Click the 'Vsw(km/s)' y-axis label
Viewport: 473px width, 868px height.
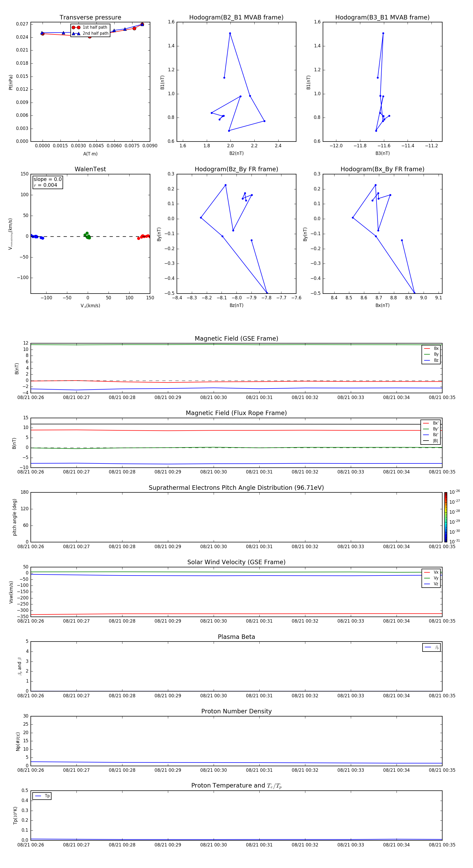(11, 592)
